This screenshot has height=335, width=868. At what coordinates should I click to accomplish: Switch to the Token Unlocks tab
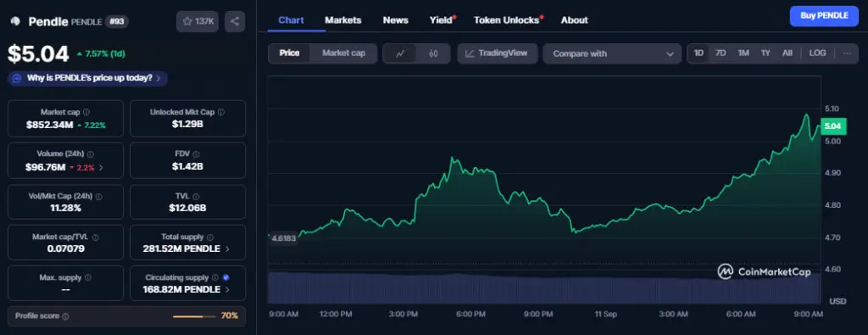point(509,20)
